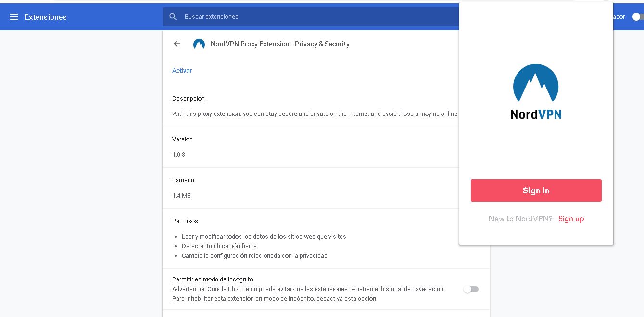This screenshot has height=317, width=644.
Task: Click the Extensiones header title
Action: (46, 17)
